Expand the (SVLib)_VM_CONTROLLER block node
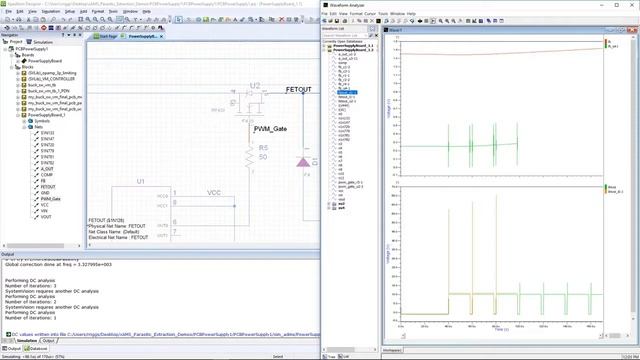Viewport: 640px width, 360px height. click(18, 79)
